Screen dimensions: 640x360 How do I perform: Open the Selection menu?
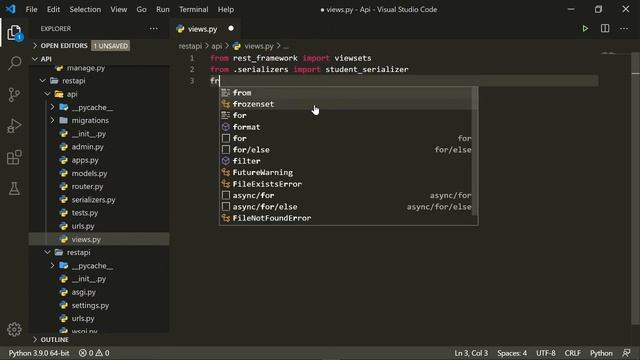point(85,9)
